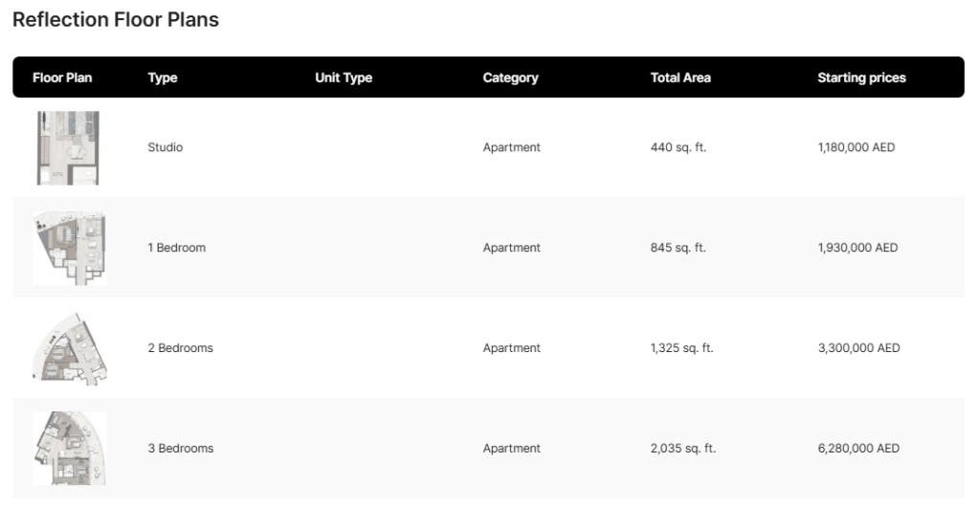View the 3 Bedrooms floor plan image
Viewport: 980px width, 529px height.
tap(69, 449)
